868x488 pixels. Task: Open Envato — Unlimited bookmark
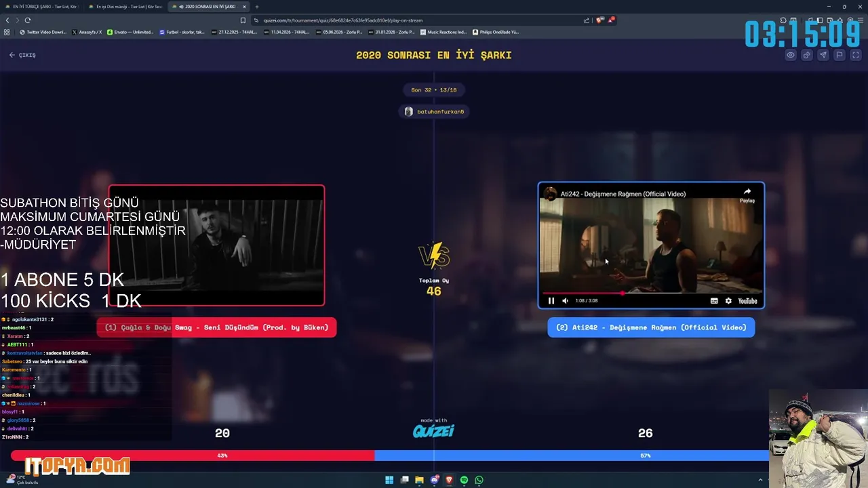click(131, 32)
